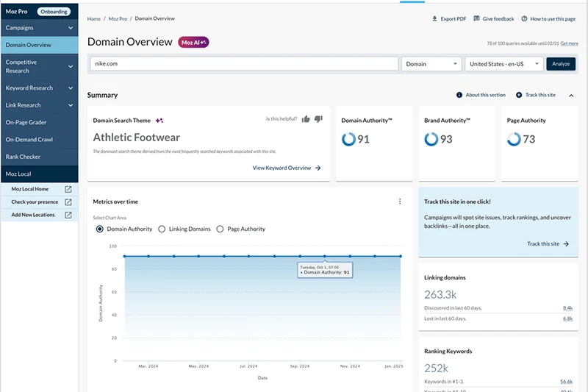The width and height of the screenshot is (588, 392).
Task: Click the first data point on the chart line
Action: pyautogui.click(x=124, y=256)
